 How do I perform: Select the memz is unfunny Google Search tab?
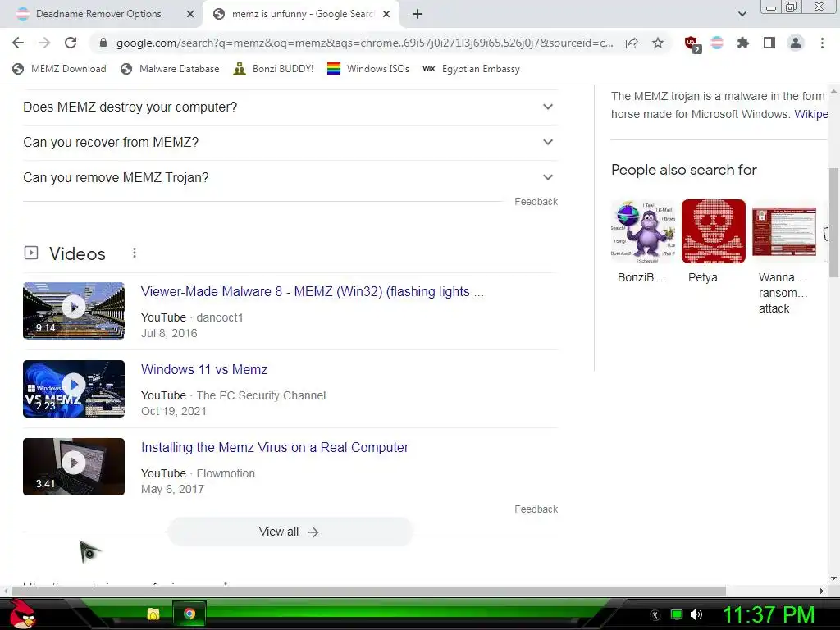(303, 14)
